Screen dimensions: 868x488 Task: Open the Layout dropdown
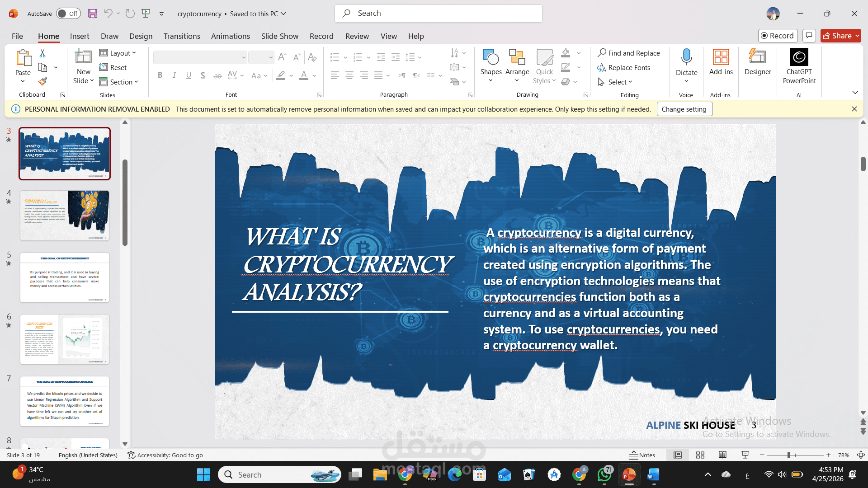coord(118,53)
